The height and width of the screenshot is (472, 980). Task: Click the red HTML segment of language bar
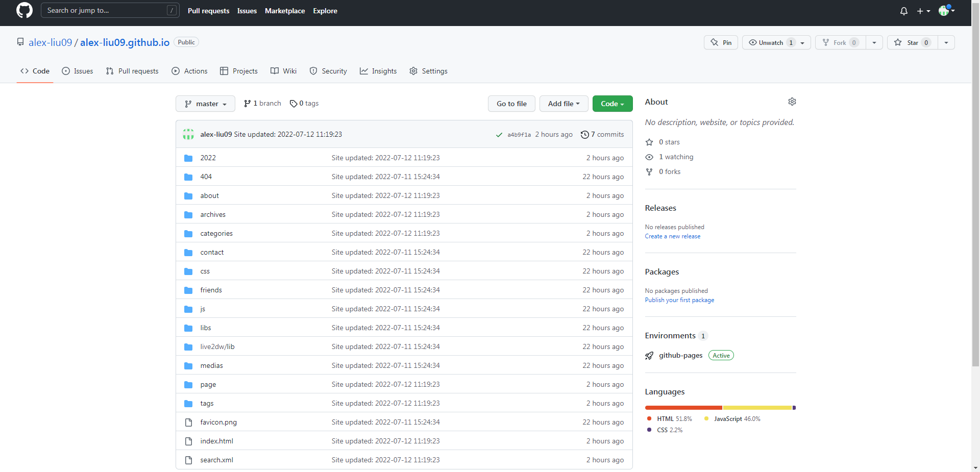(683, 408)
